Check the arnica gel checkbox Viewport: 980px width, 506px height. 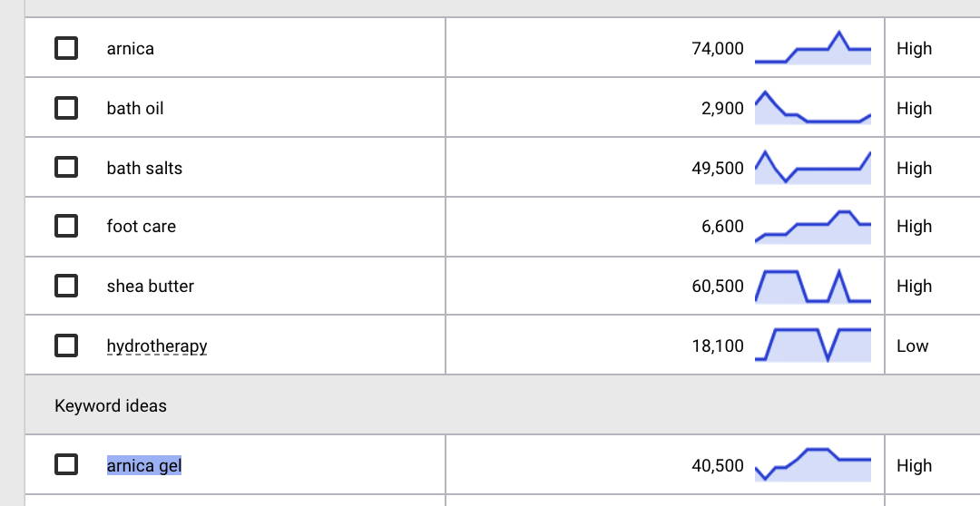(66, 465)
